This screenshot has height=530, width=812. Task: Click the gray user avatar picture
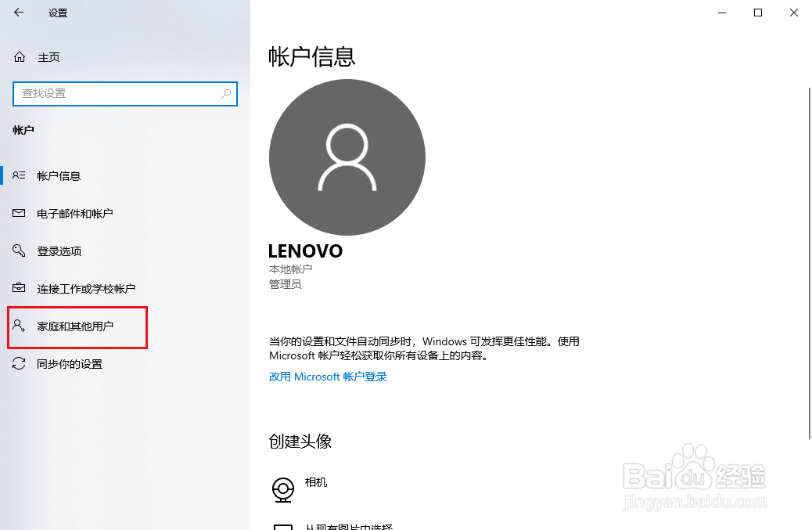click(x=347, y=157)
